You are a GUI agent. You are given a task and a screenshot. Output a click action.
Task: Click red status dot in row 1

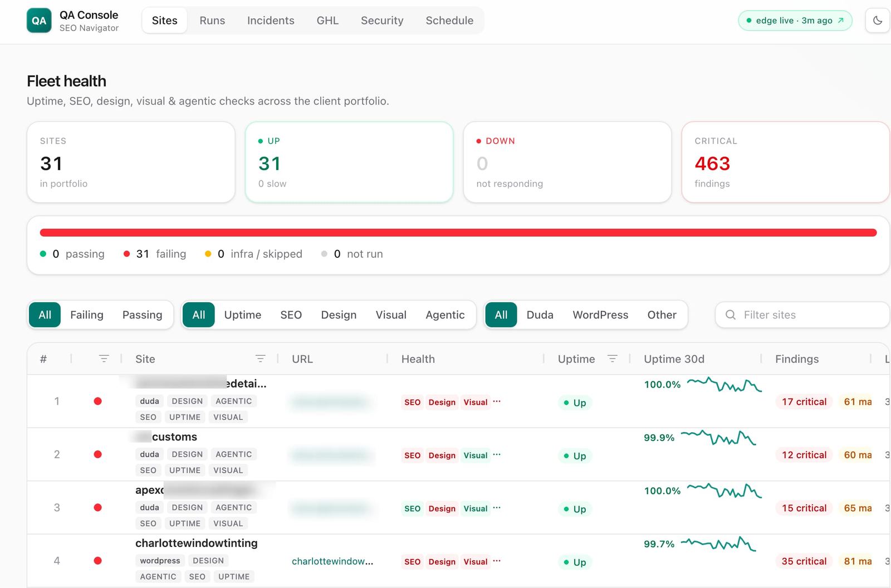97,401
